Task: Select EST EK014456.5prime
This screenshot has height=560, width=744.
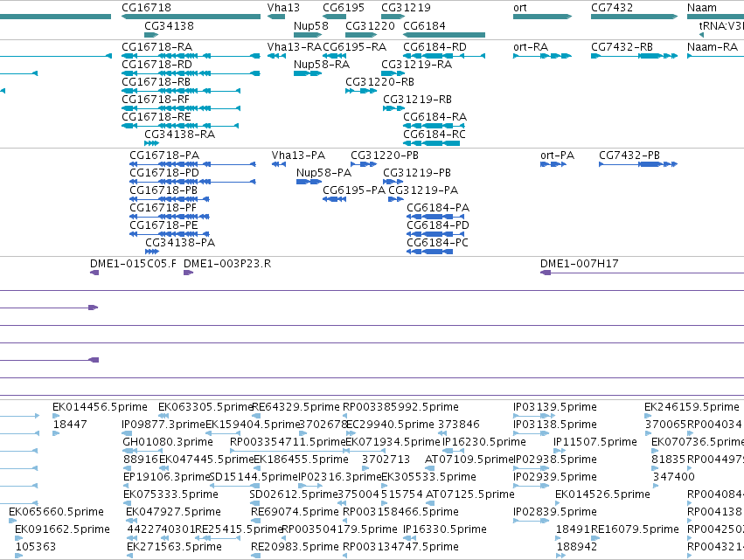Action: tap(101, 407)
